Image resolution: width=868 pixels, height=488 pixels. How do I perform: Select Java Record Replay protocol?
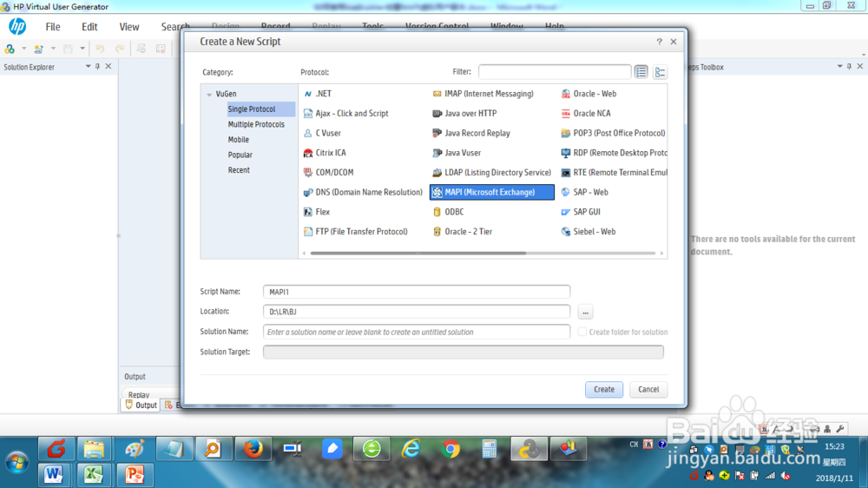pos(471,133)
